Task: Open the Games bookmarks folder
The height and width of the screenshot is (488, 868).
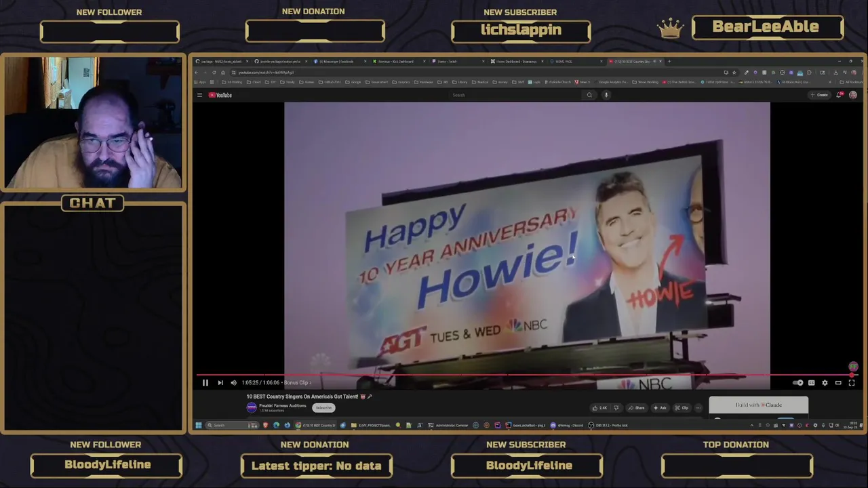Action: [x=307, y=82]
